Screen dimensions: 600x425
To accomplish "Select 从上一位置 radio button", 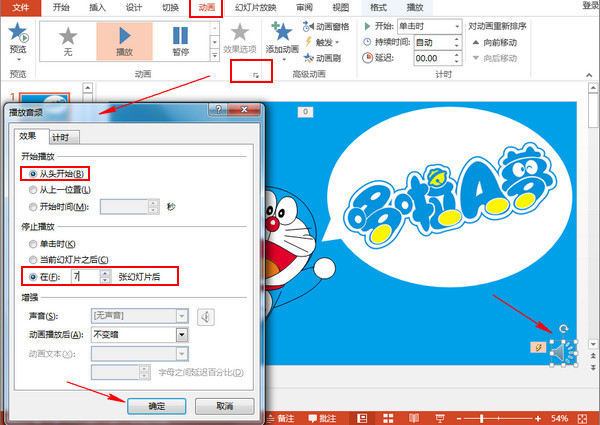I will coord(33,190).
